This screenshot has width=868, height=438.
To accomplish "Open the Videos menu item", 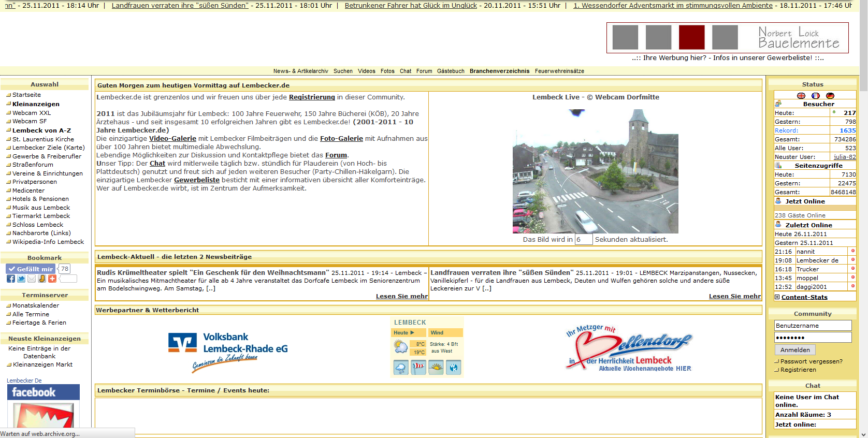I will point(367,71).
